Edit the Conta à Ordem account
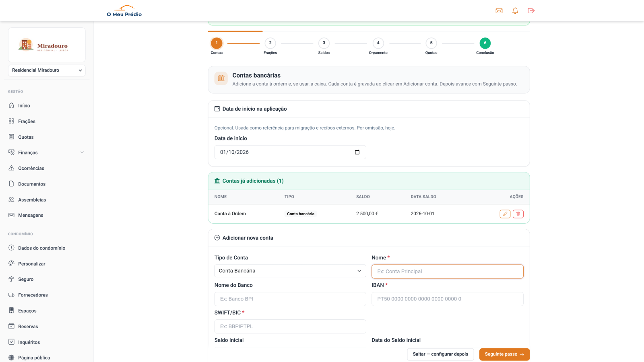Screen dimensions: 644x362 pos(505,214)
